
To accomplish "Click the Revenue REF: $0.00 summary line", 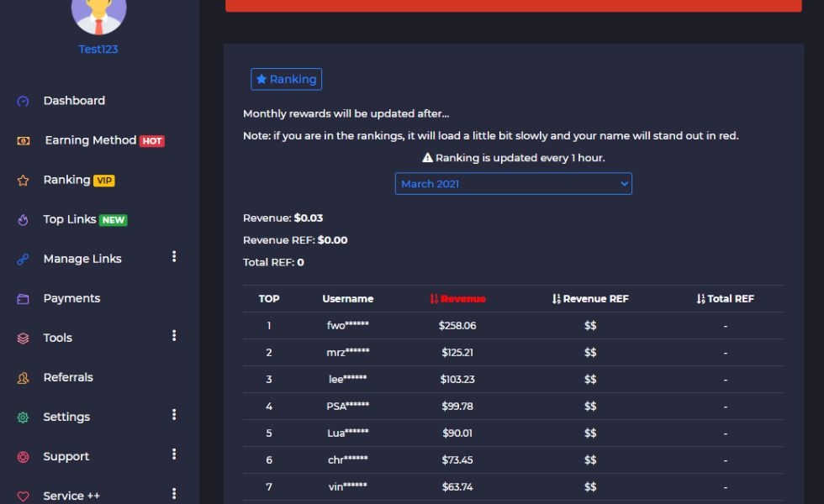I will [295, 240].
